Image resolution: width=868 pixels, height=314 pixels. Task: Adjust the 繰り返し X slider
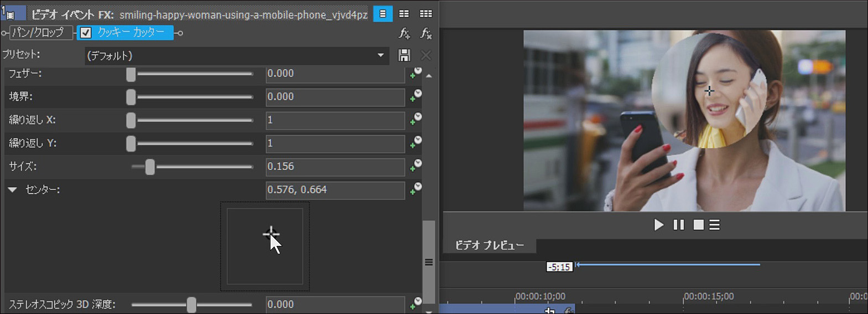[131, 120]
